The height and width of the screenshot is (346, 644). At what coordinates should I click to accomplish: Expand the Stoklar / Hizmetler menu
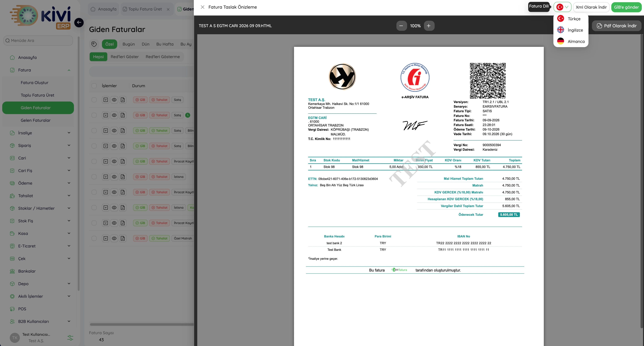[x=38, y=208]
